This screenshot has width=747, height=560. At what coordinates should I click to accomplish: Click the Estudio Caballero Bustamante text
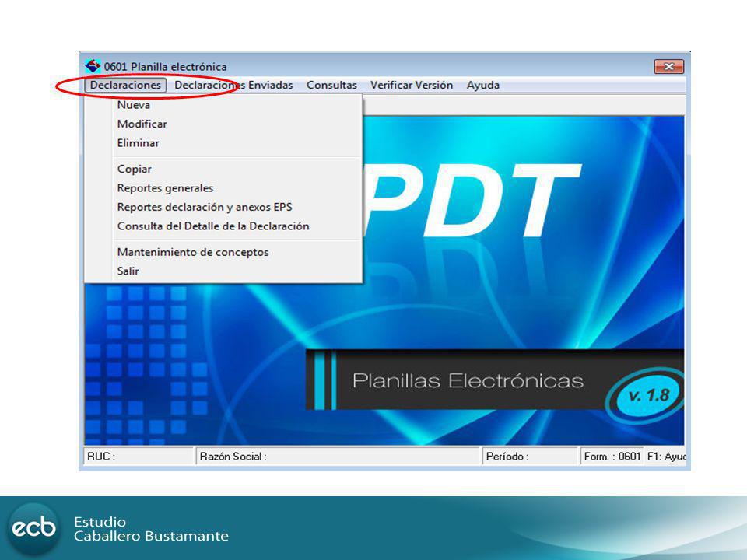[x=151, y=529]
